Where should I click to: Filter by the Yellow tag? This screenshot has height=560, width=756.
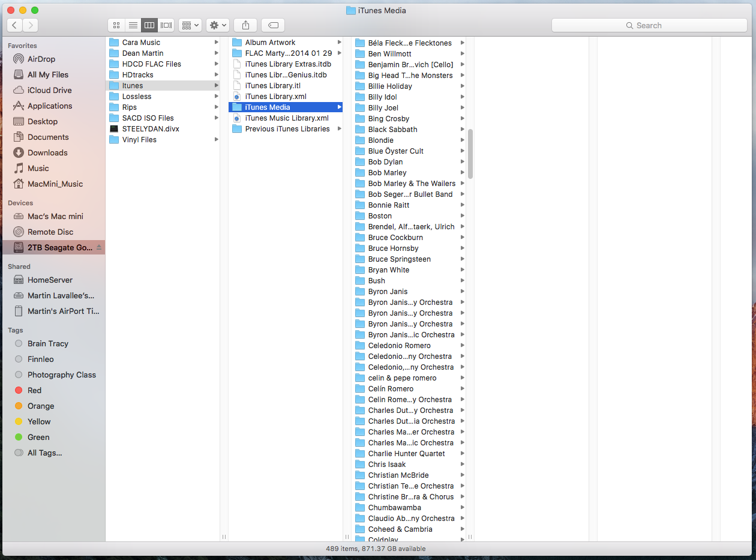point(53,421)
